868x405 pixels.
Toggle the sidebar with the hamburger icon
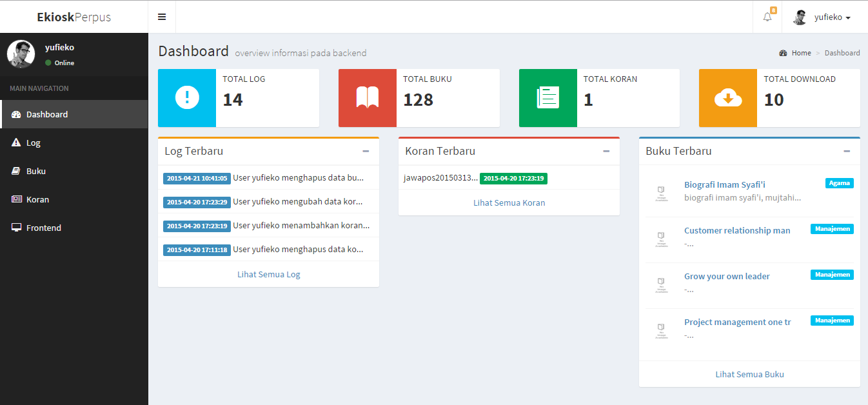[x=162, y=17]
